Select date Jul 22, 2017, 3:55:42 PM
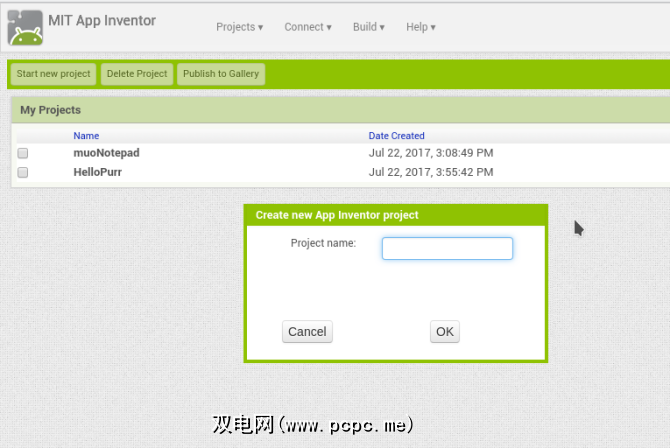The width and height of the screenshot is (670, 448). [431, 172]
